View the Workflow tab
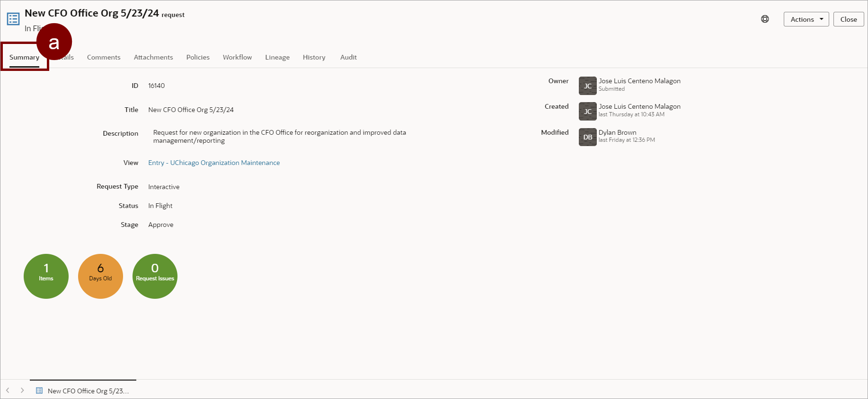 tap(237, 57)
